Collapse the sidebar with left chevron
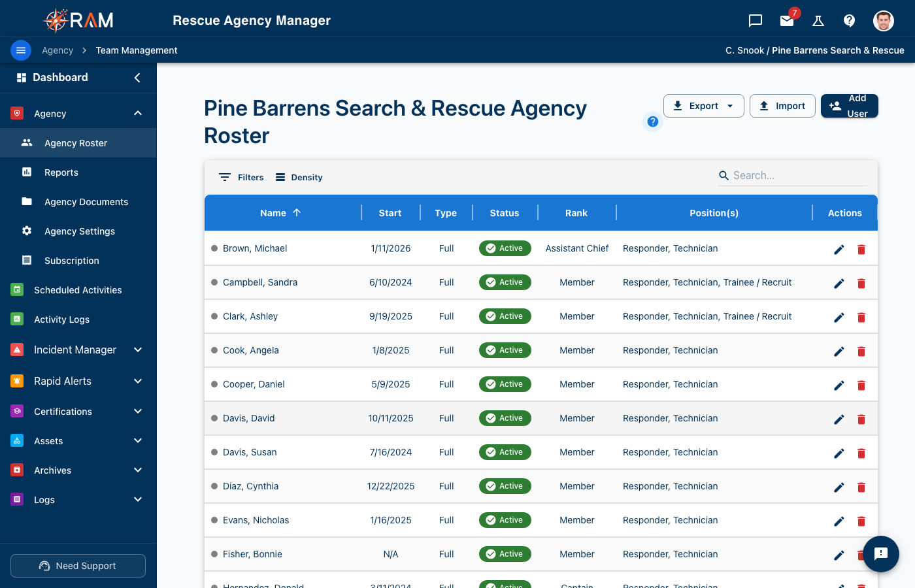 click(x=137, y=78)
